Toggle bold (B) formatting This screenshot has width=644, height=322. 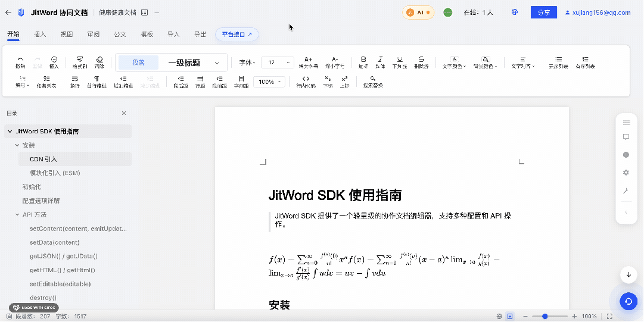click(x=363, y=62)
